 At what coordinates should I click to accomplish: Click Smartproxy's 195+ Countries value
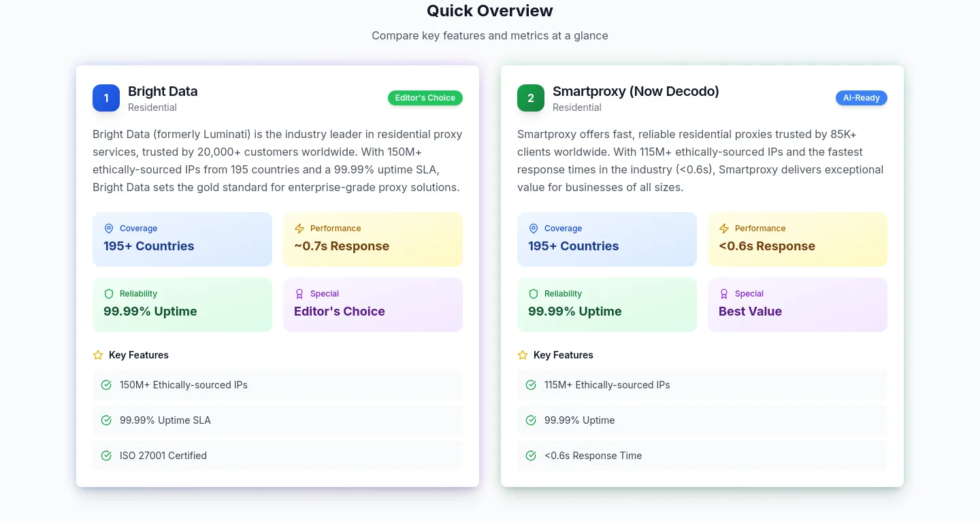tap(574, 246)
